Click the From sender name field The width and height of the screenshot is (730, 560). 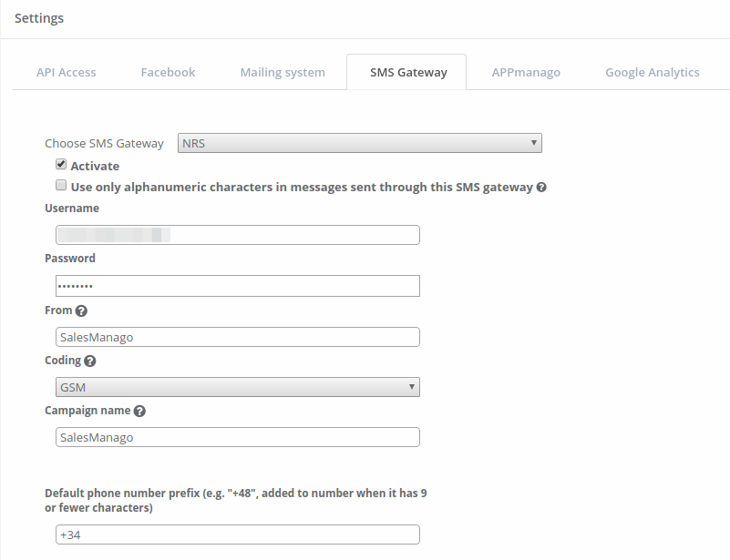pyautogui.click(x=237, y=337)
